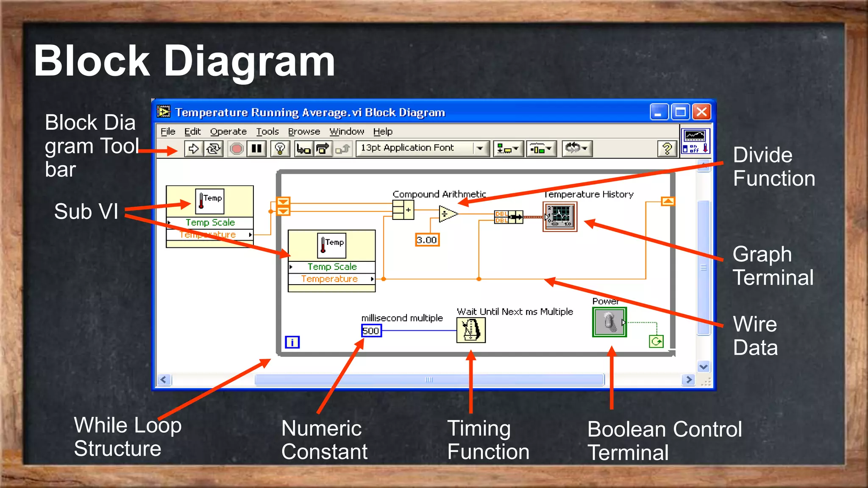Open the Operate menu

coord(228,131)
